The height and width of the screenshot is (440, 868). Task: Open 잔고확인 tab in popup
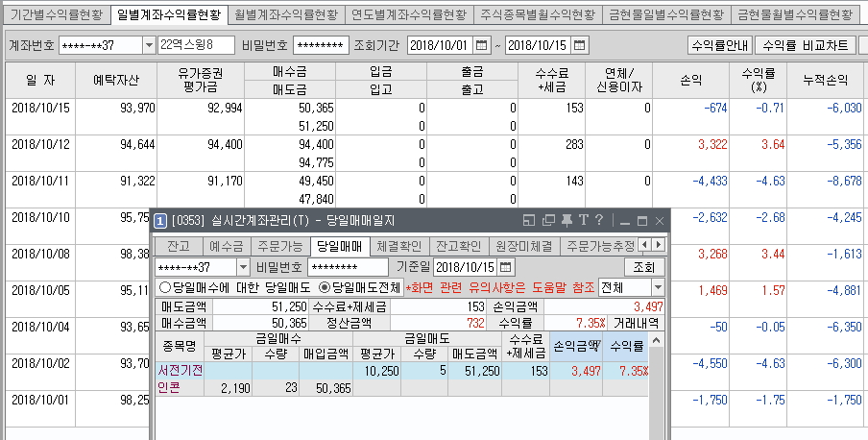tap(458, 246)
